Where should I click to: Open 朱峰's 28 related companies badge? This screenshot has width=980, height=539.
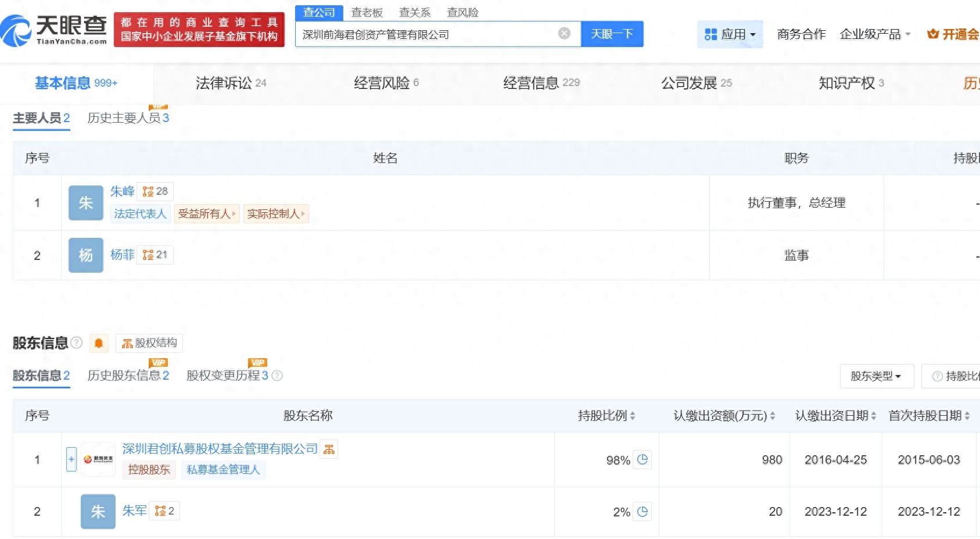click(155, 191)
